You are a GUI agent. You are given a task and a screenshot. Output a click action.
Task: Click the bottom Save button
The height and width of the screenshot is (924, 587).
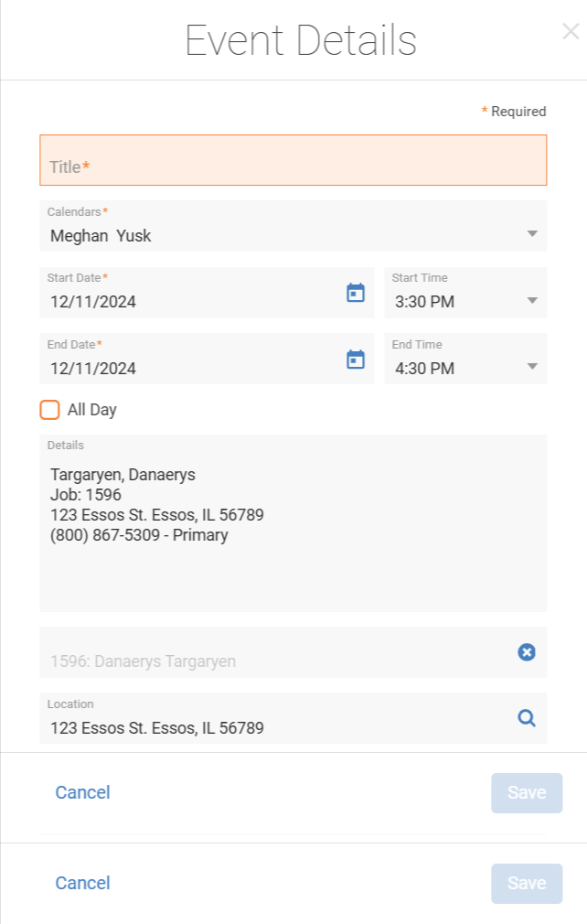click(x=527, y=884)
